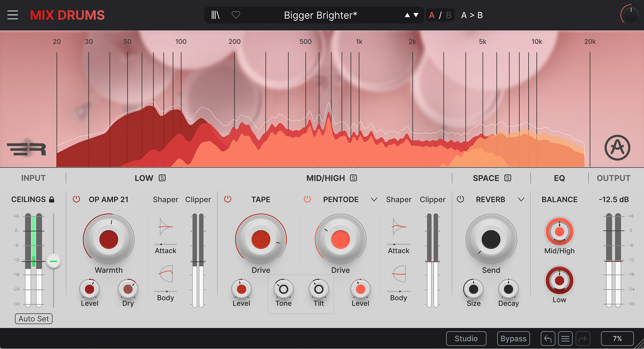Image resolution: width=644 pixels, height=349 pixels.
Task: Enable the REVERB power button
Action: click(x=460, y=199)
